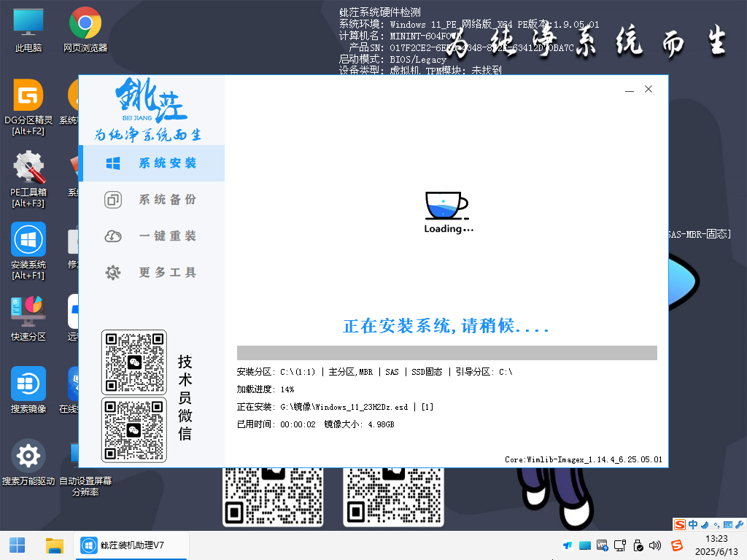The height and width of the screenshot is (560, 747).
Task: Open the 此电脑 desktop icon
Action: 28,29
